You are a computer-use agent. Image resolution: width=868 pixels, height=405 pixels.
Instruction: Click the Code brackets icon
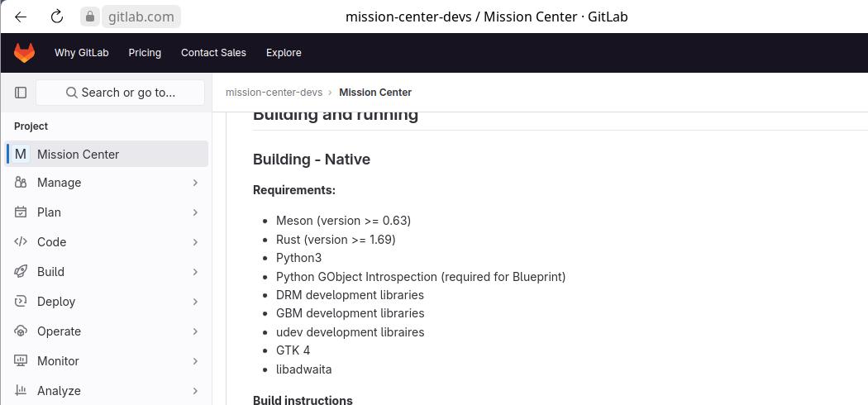(x=21, y=242)
